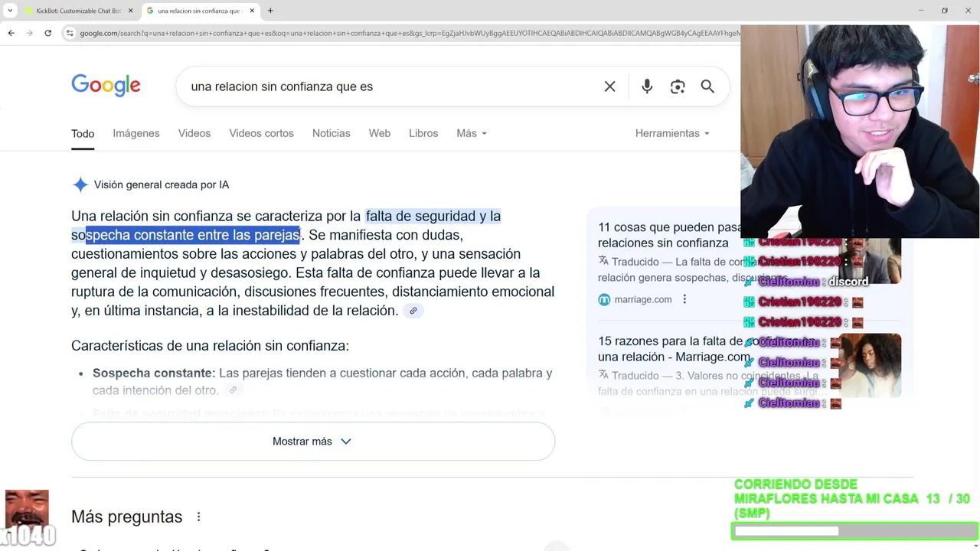This screenshot has height=551, width=980.
Task: Maximize or restore the browser window
Action: pyautogui.click(x=945, y=11)
